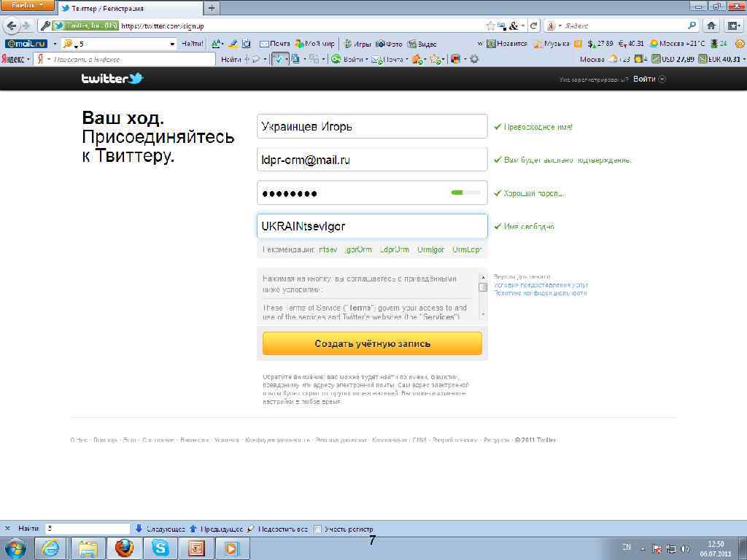
Task: Click the Создать учётную запись button
Action: coord(372,343)
